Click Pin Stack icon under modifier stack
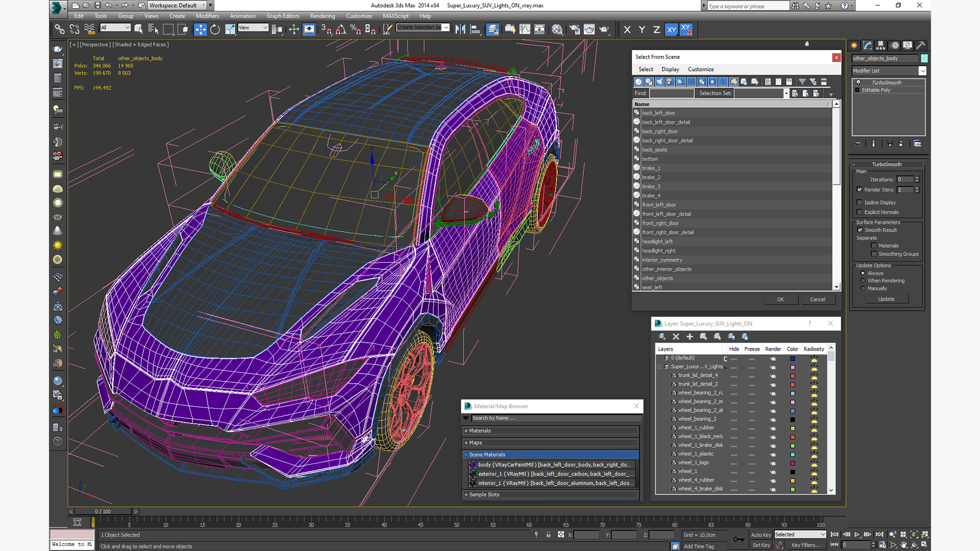Viewport: 980px width, 551px height. pyautogui.click(x=857, y=144)
